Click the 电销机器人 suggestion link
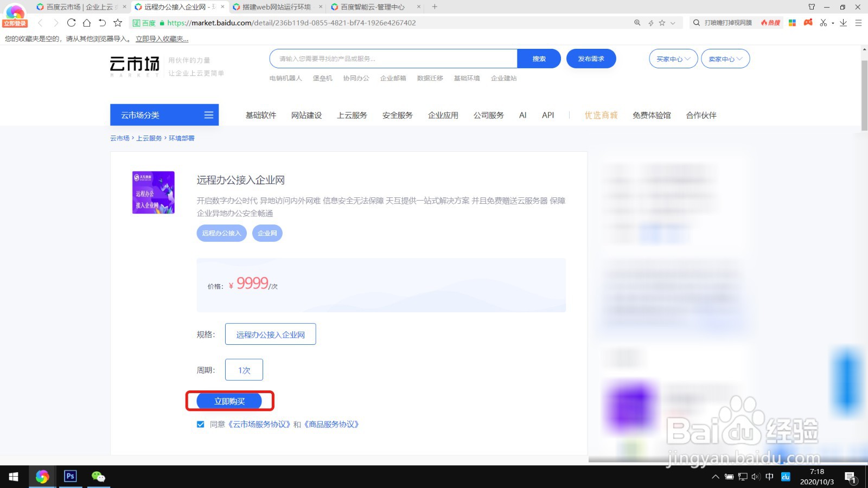 [285, 78]
